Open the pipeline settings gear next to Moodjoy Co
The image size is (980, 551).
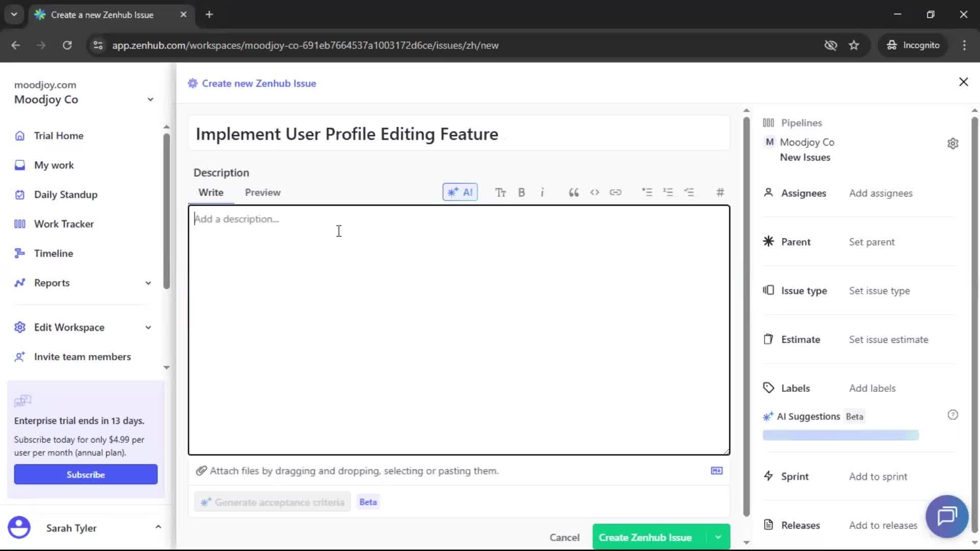coord(953,143)
